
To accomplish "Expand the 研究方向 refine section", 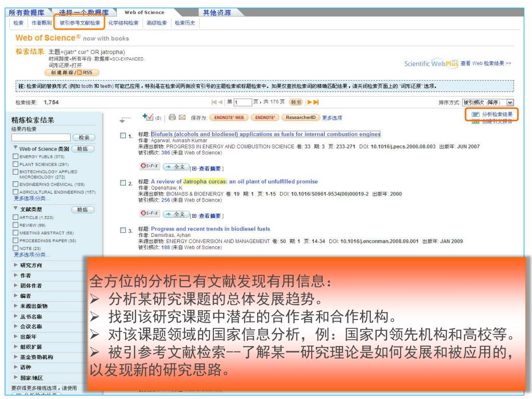I will 16,264.
